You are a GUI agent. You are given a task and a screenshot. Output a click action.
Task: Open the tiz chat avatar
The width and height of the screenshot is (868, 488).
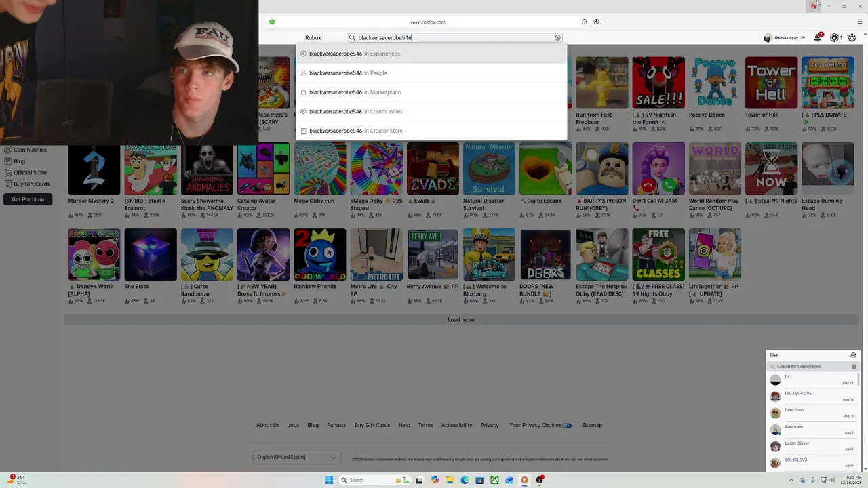775,380
